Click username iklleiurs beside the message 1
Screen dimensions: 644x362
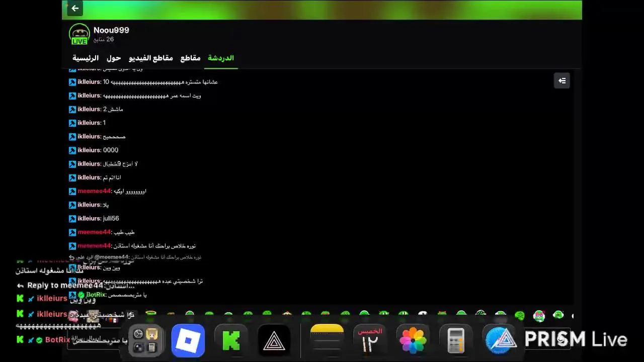[89, 123]
